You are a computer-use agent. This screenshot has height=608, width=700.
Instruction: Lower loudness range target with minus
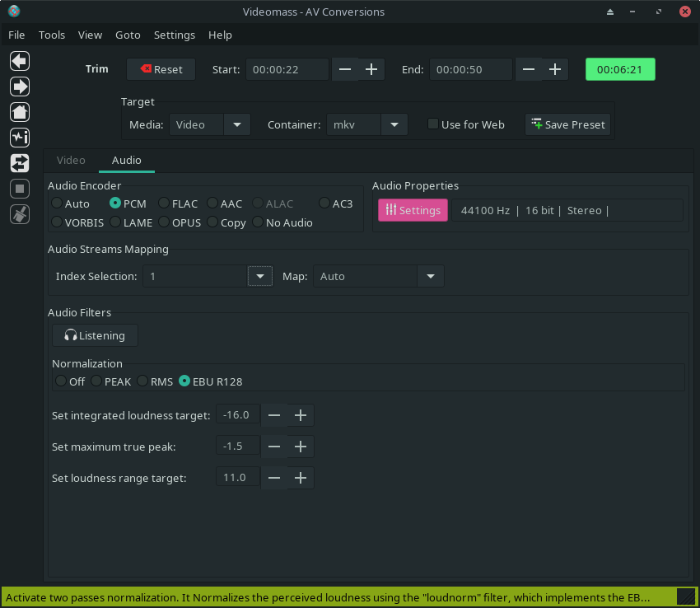(274, 478)
